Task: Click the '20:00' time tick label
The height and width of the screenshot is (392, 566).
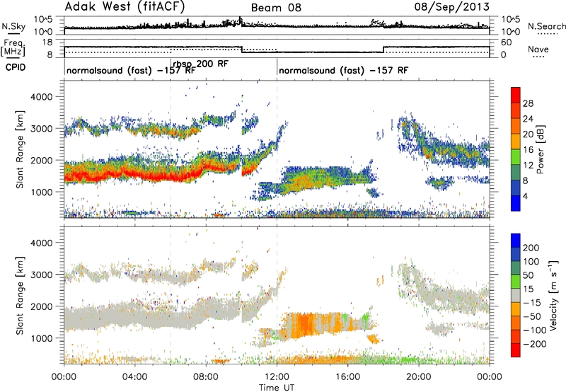Action: (x=419, y=377)
